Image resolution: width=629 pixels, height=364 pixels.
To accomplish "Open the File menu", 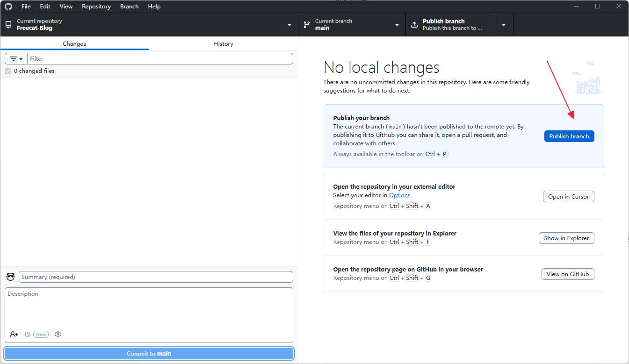I will [x=26, y=7].
